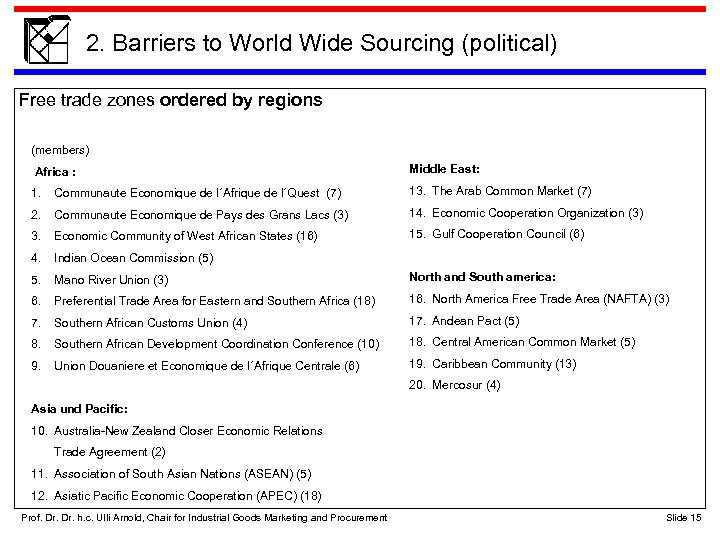Click the 'Mercosur (4)' entry
This screenshot has height=540, width=720.
click(466, 385)
